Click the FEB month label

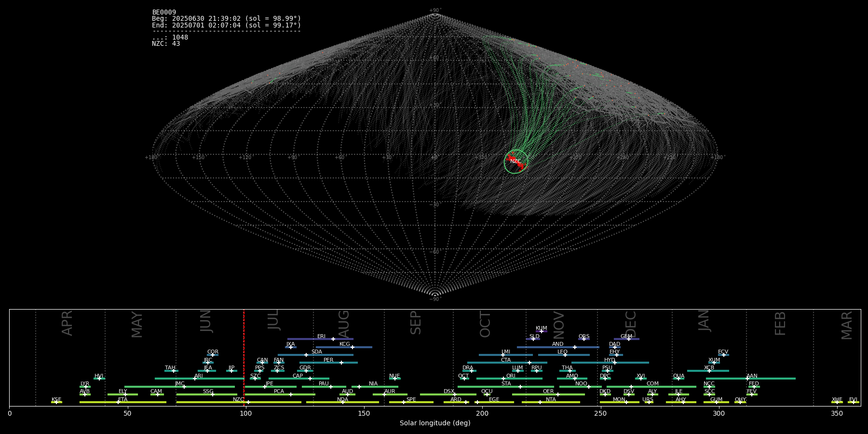click(780, 323)
